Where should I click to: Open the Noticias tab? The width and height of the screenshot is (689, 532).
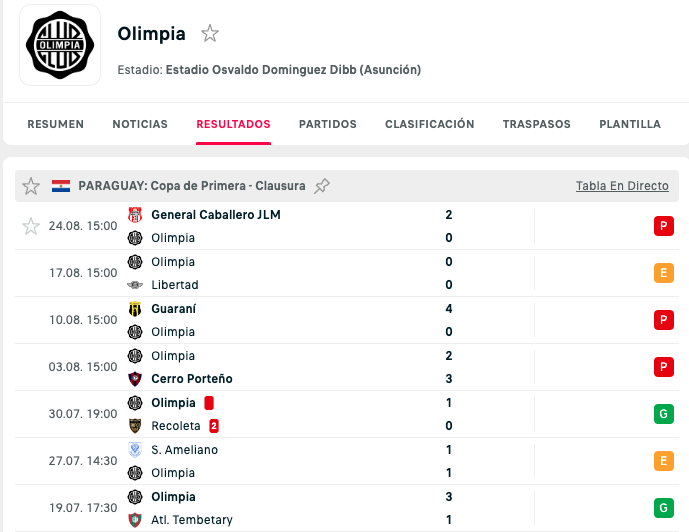140,124
